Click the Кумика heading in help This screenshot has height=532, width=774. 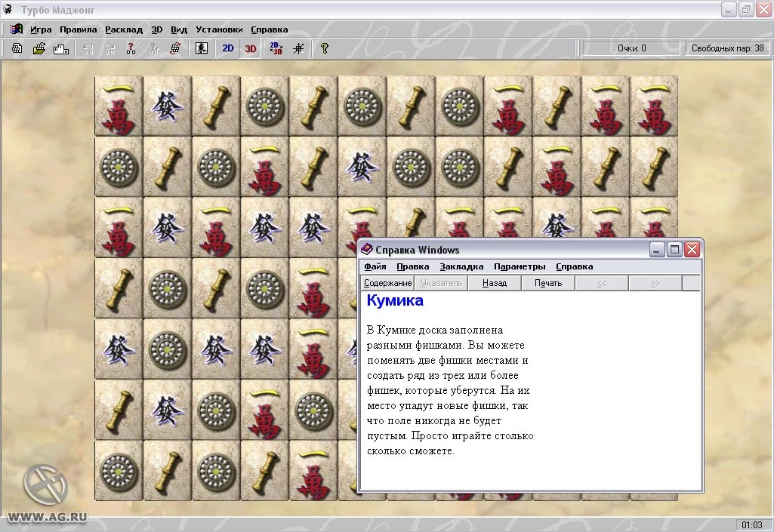[395, 300]
